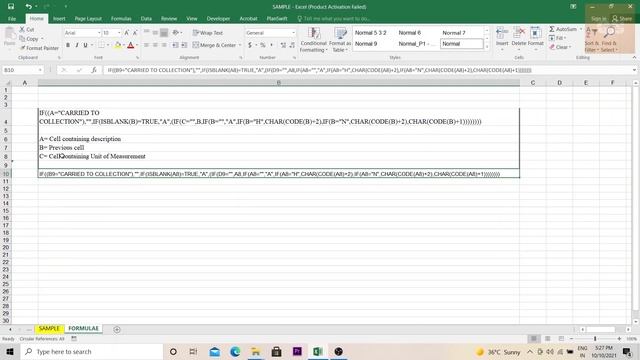This screenshot has height=360, width=640.
Task: Click Decrease Font Size icon
Action: pos(135,33)
